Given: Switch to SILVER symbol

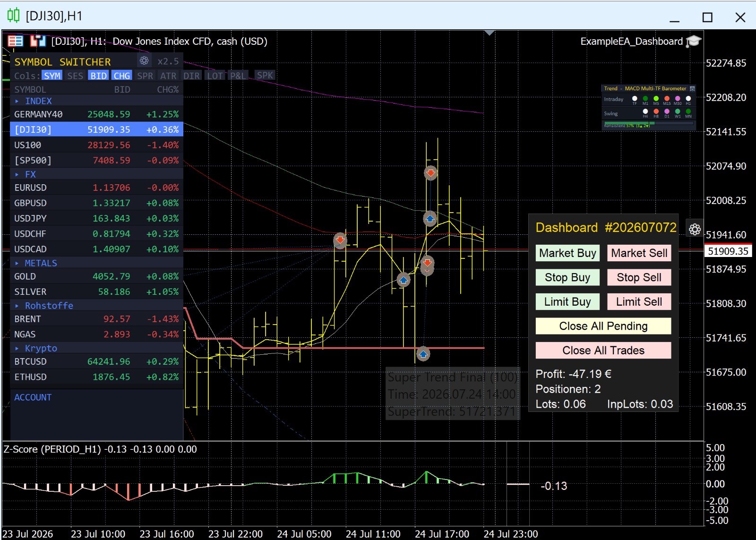Looking at the screenshot, I should (96, 291).
